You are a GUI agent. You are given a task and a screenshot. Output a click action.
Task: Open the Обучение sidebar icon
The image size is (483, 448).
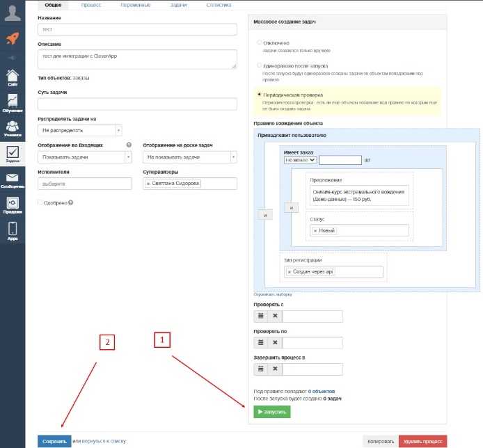point(13,103)
